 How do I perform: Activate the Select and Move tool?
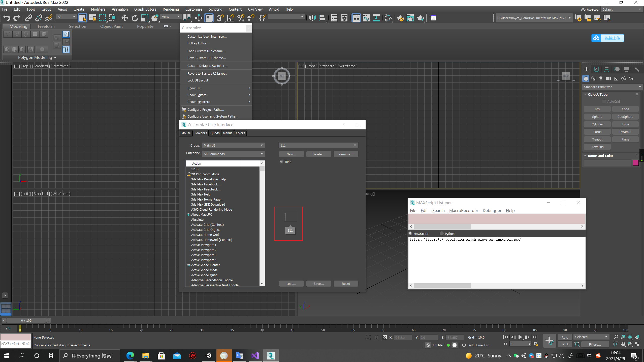124,18
